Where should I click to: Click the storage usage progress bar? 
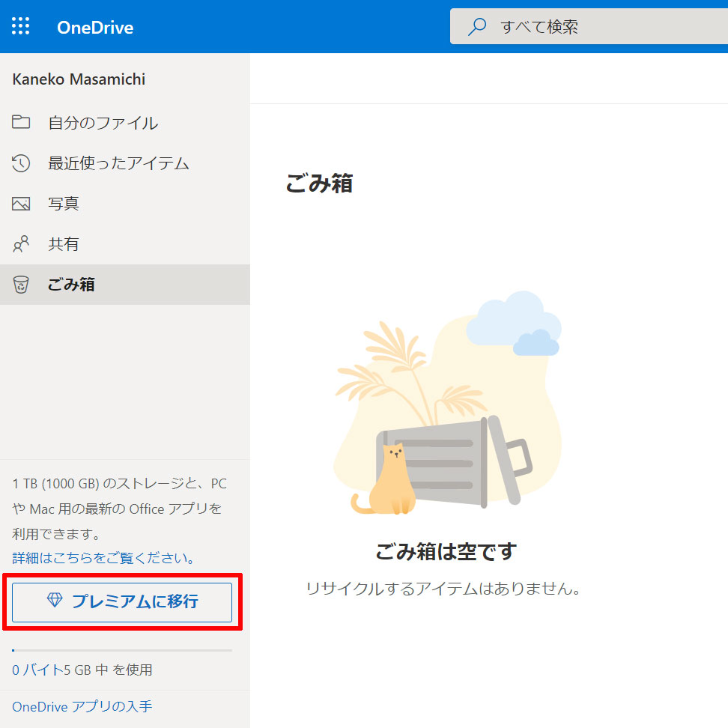tap(122, 650)
